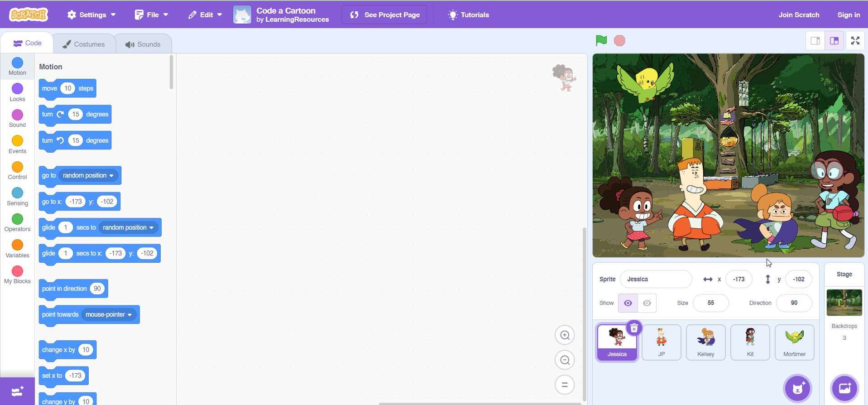Open the Variables block category
The height and width of the screenshot is (405, 868).
pos(17,249)
